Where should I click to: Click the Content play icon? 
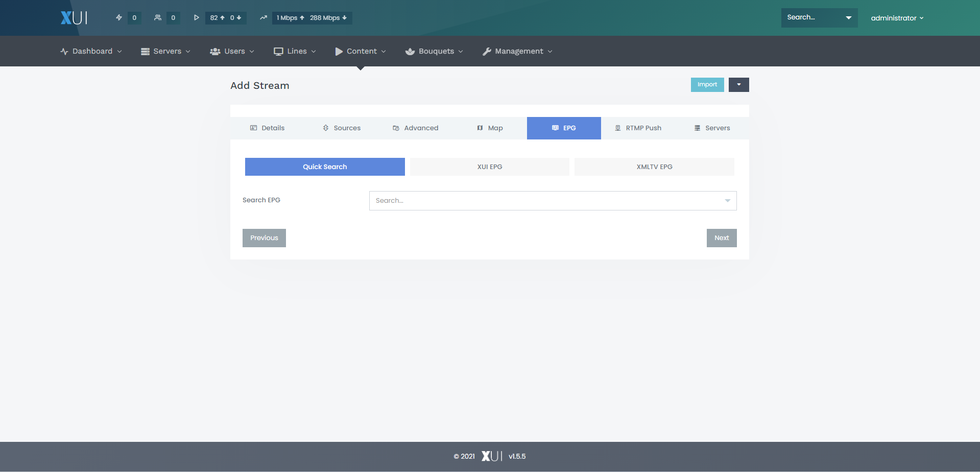coord(339,52)
